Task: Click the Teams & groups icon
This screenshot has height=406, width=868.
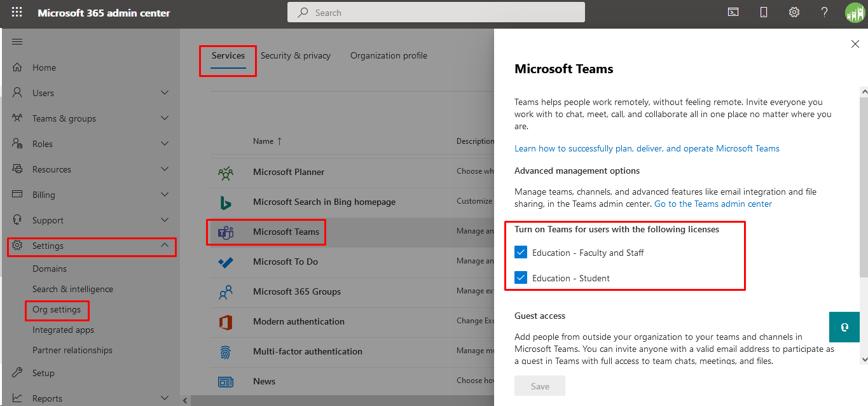Action: [18, 118]
